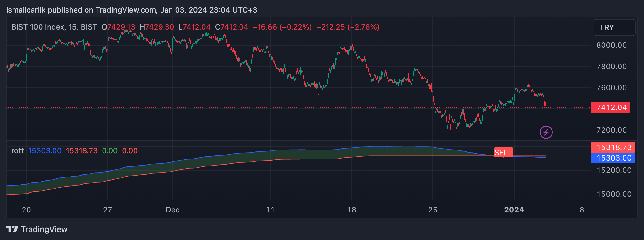This screenshot has height=240, width=644.
Task: Click the 27 date axis label
Action: click(x=108, y=210)
